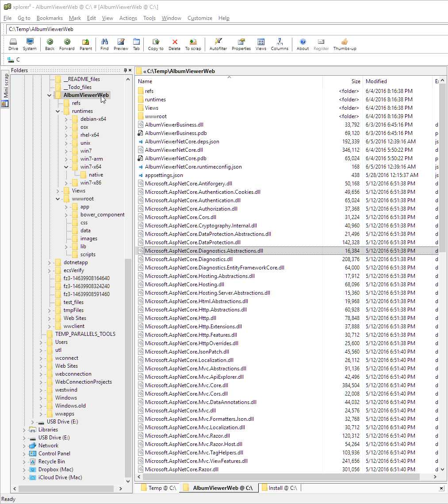The width and height of the screenshot is (448, 504).
Task: Open the File menu
Action: click(x=8, y=18)
